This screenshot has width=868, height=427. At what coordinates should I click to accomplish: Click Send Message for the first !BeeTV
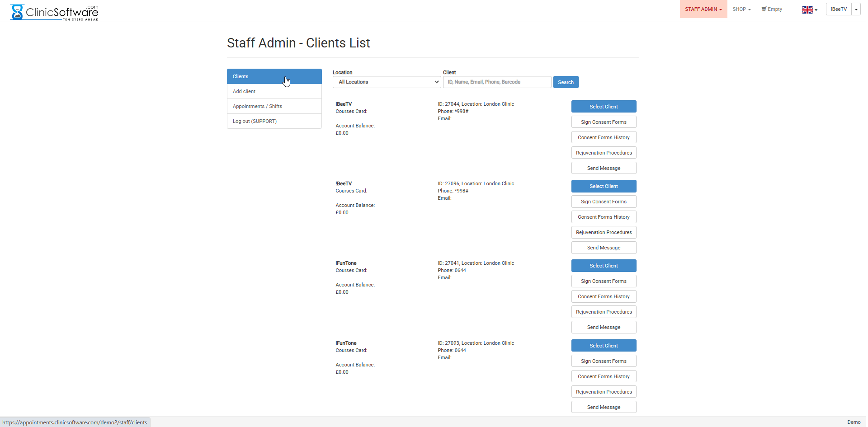(x=604, y=168)
